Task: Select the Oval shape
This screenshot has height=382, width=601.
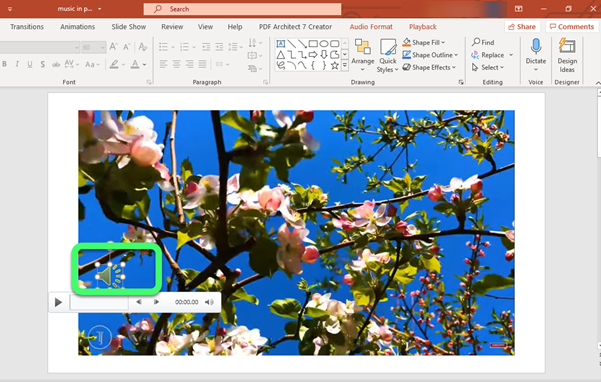Action: tap(324, 43)
